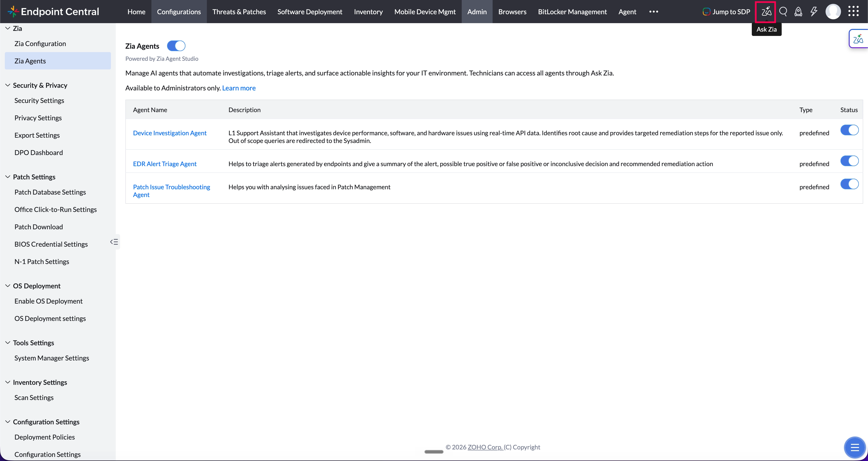This screenshot has height=461, width=868.
Task: Open System Manager Settings
Action: pos(58,358)
